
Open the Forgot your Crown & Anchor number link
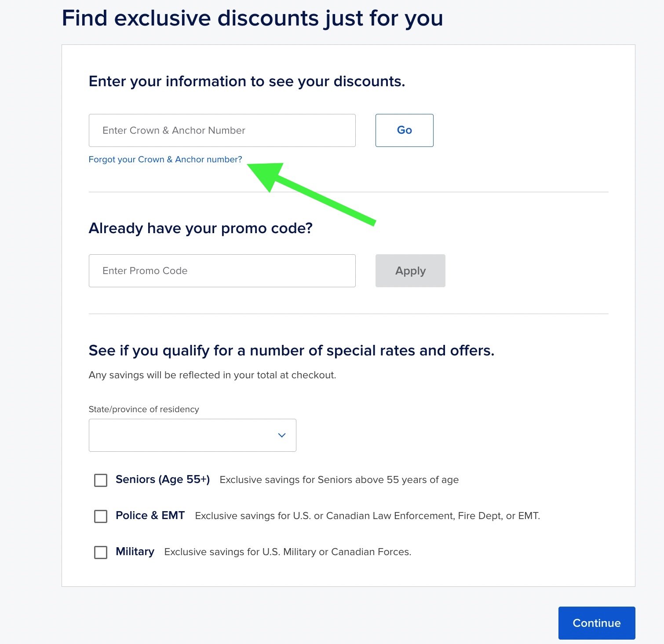[x=165, y=159]
